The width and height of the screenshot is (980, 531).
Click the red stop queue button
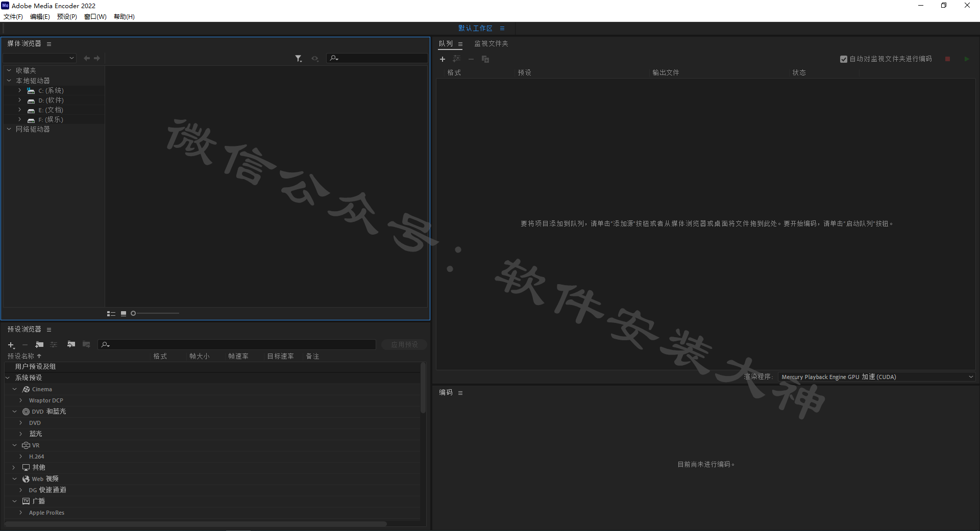click(947, 59)
